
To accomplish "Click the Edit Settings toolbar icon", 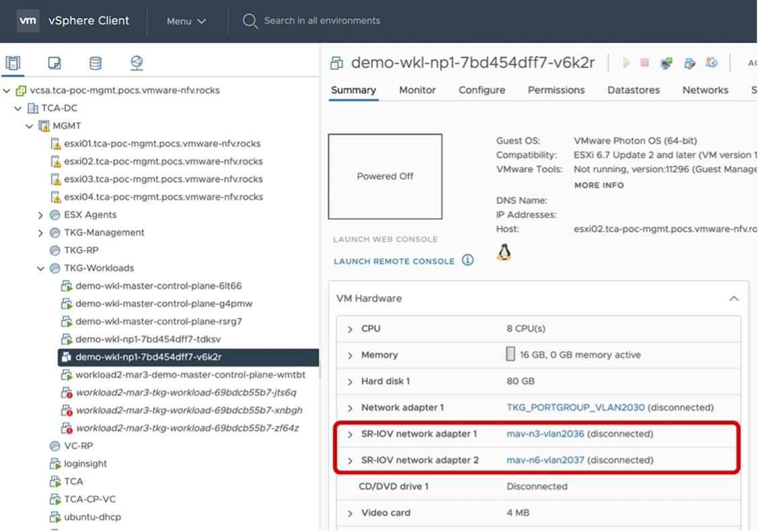I will click(689, 63).
